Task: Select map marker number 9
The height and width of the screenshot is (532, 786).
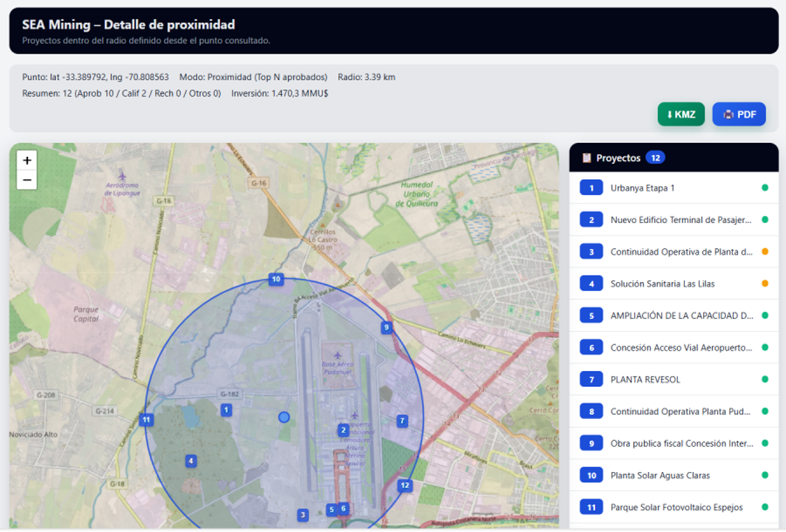Action: click(x=386, y=327)
